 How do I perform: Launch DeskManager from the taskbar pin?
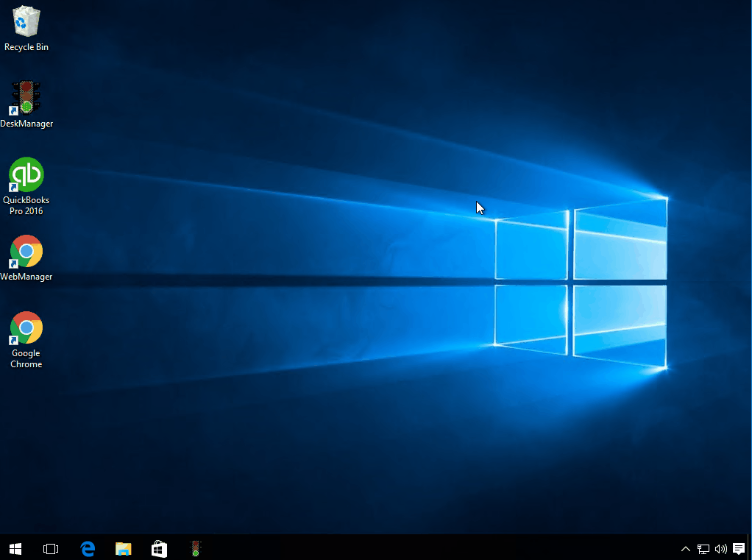pos(195,548)
